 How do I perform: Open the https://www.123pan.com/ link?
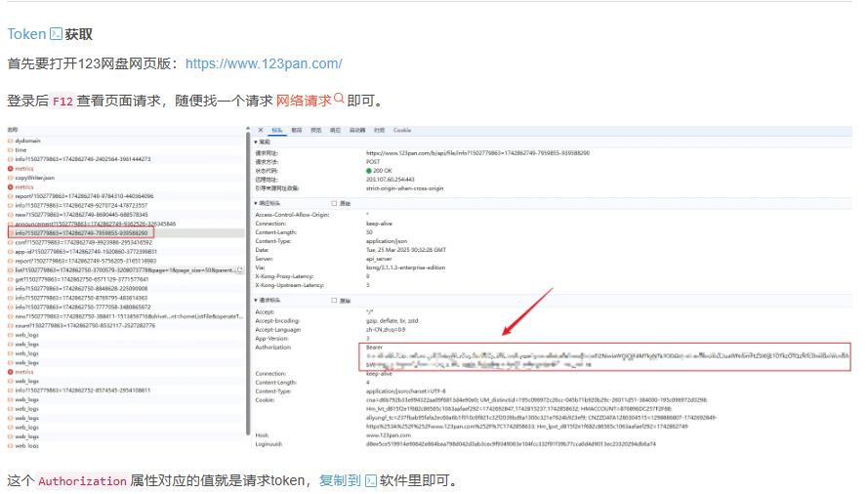pos(264,63)
